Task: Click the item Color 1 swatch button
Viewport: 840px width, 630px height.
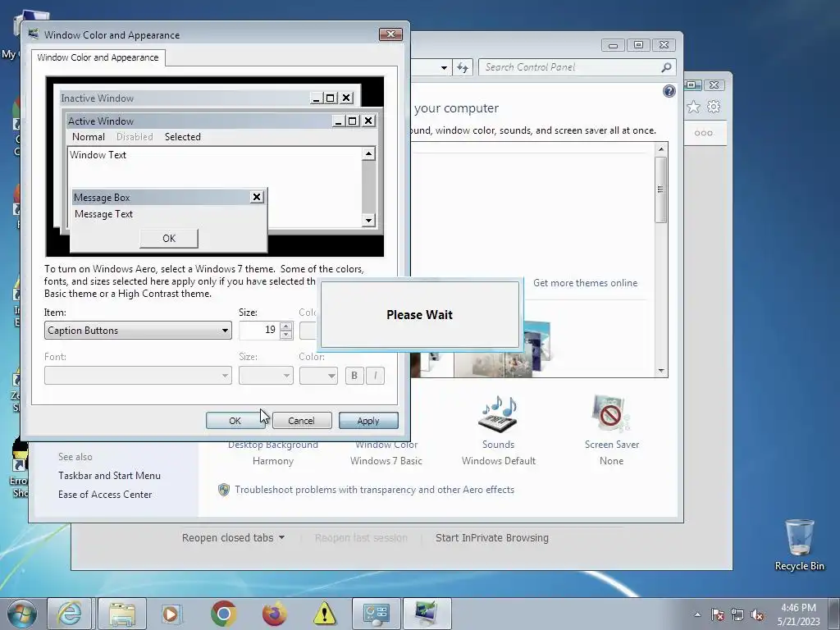Action: tap(308, 331)
